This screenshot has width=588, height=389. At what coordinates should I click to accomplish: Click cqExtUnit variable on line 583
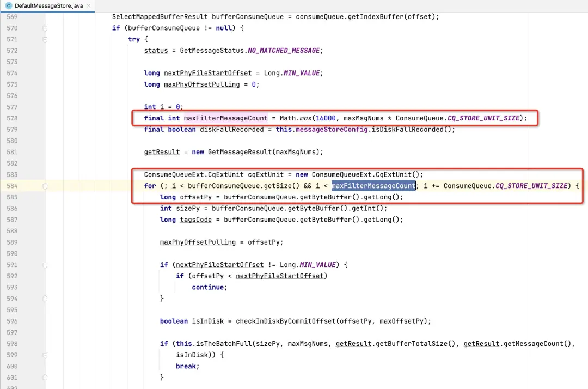(266, 174)
